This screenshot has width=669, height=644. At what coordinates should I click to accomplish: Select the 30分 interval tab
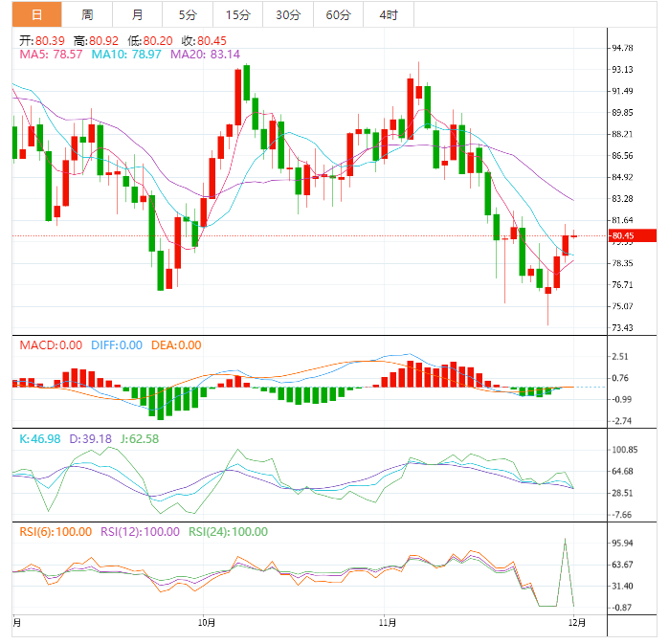[287, 14]
